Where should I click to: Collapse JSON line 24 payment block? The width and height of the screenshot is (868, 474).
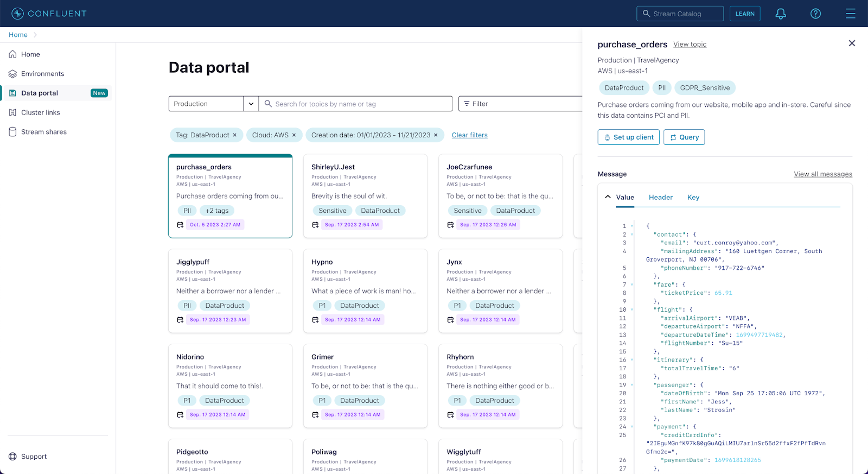point(632,427)
